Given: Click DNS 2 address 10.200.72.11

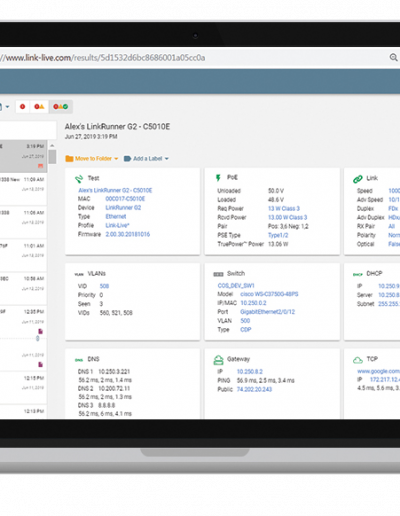Looking at the screenshot, I should [114, 389].
